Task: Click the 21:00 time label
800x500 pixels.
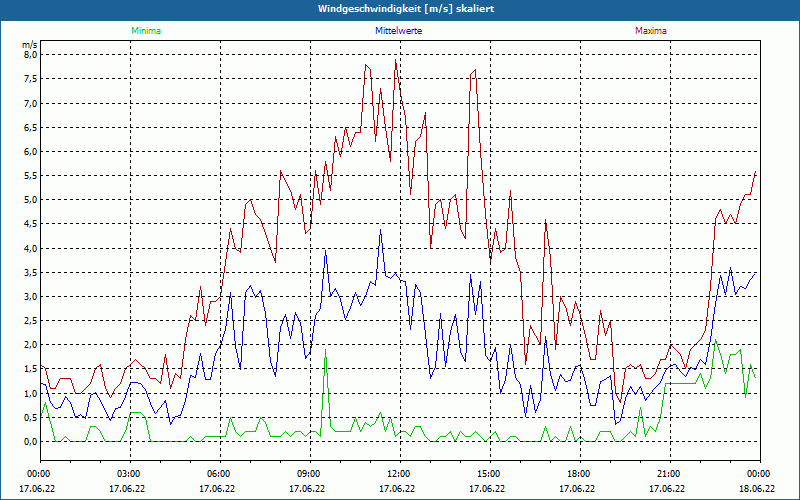Action: click(670, 474)
